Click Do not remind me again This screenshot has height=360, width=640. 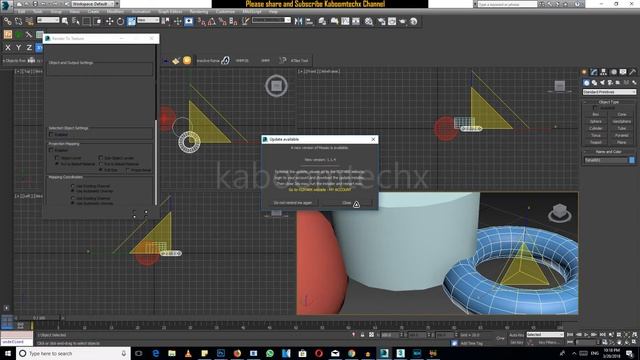coord(293,203)
